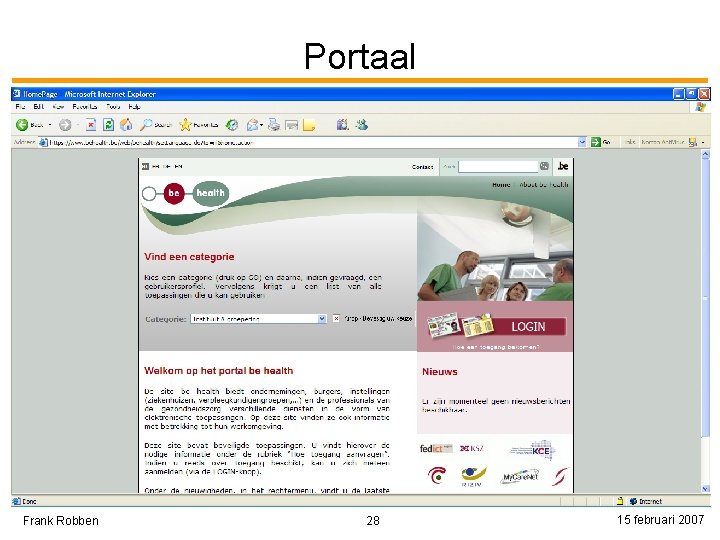Click the Contact link on the portal
Image resolution: width=720 pixels, height=540 pixels.
[422, 167]
